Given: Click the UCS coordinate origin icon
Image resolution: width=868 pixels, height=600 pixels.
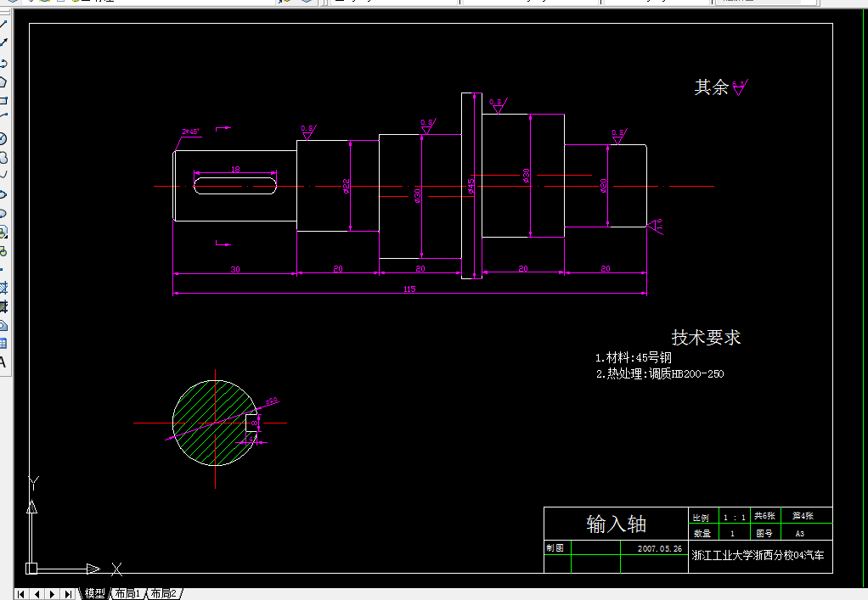Looking at the screenshot, I should (31, 568).
